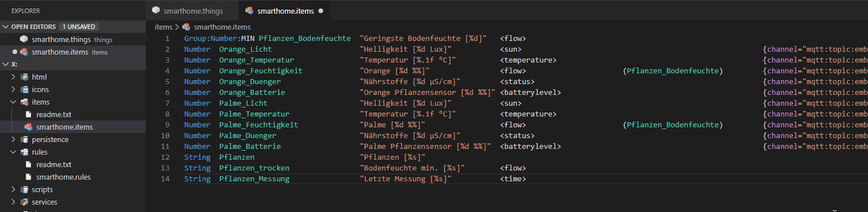Viewport: 868px width, 212px height.
Task: Click the scripts folder icon
Action: tap(24, 189)
